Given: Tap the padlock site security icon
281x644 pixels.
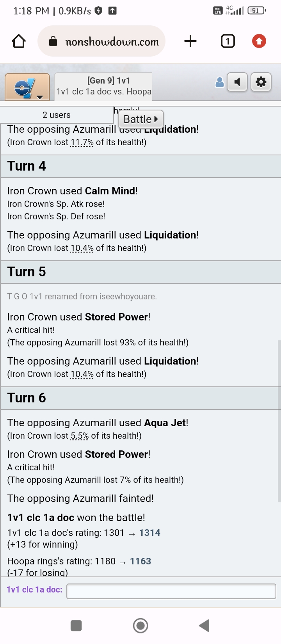Looking at the screenshot, I should click(x=53, y=42).
